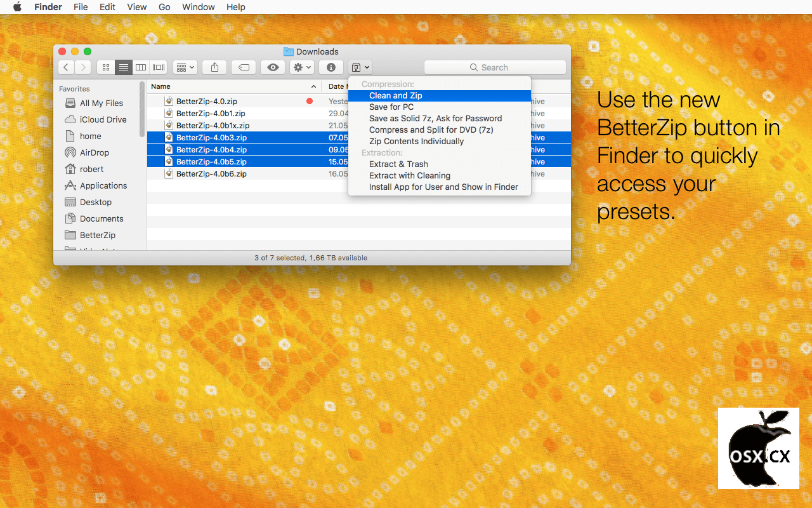Open the item arrangement dropdown
The height and width of the screenshot is (508, 812).
tap(185, 67)
